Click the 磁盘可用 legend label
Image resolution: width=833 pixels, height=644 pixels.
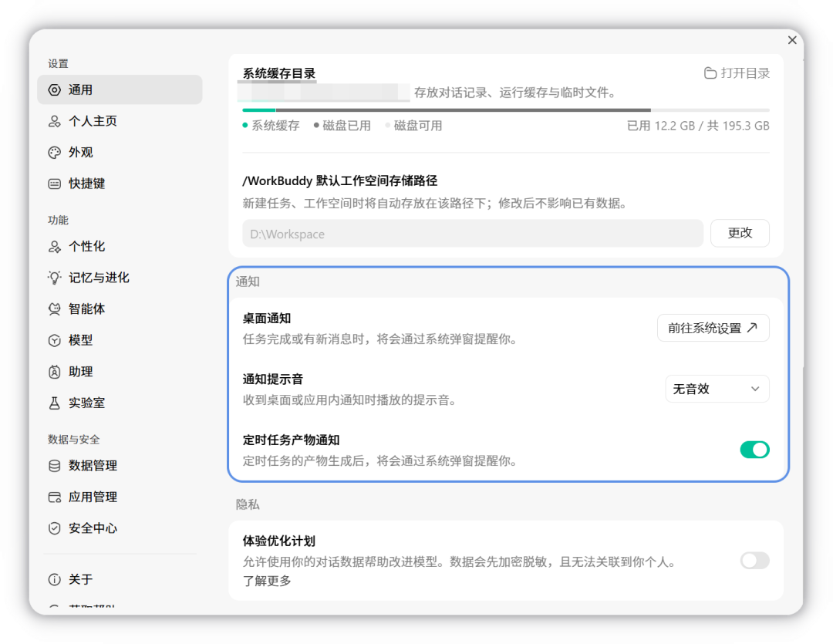pyautogui.click(x=413, y=126)
